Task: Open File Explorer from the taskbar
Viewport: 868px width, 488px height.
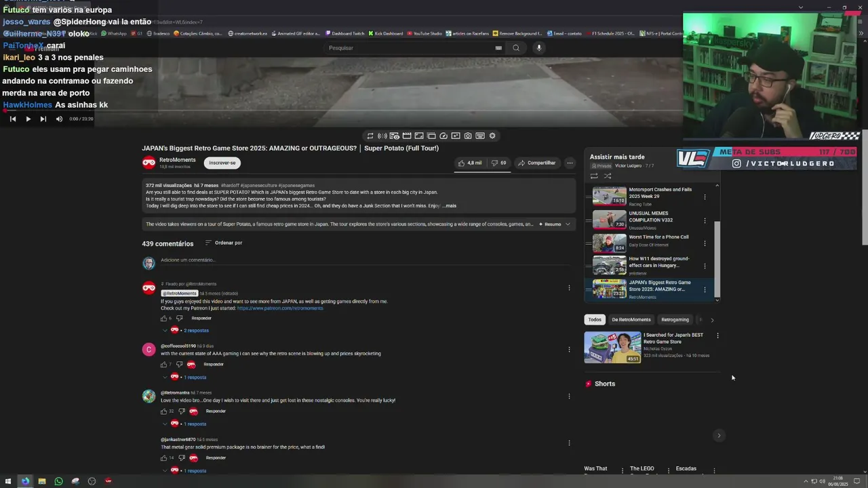Action: click(x=42, y=481)
